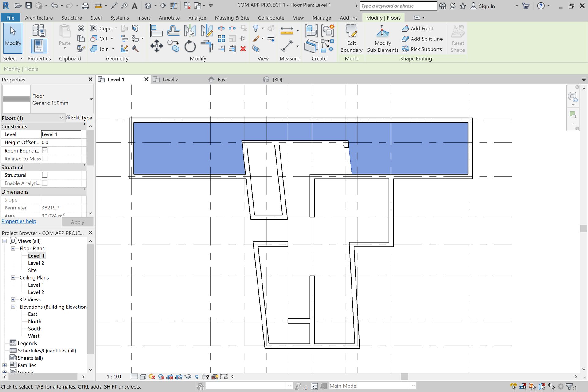Switch to the {3D} view tab
588x392 pixels.
(x=277, y=80)
